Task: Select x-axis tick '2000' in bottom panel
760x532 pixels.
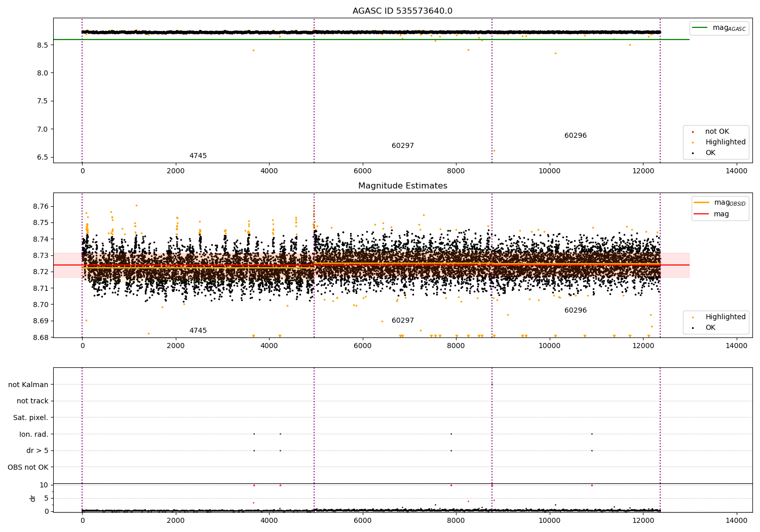Action: 176,520
